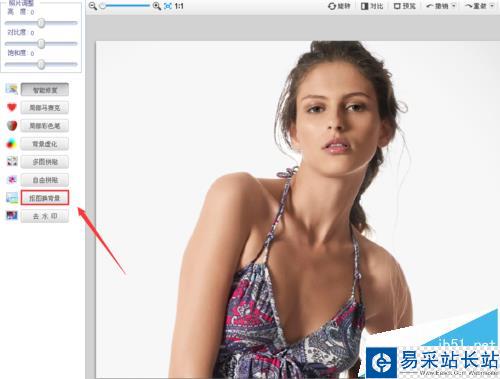The width and height of the screenshot is (500, 379).
Task: Click the 撤销 undo button
Action: [x=437, y=6]
